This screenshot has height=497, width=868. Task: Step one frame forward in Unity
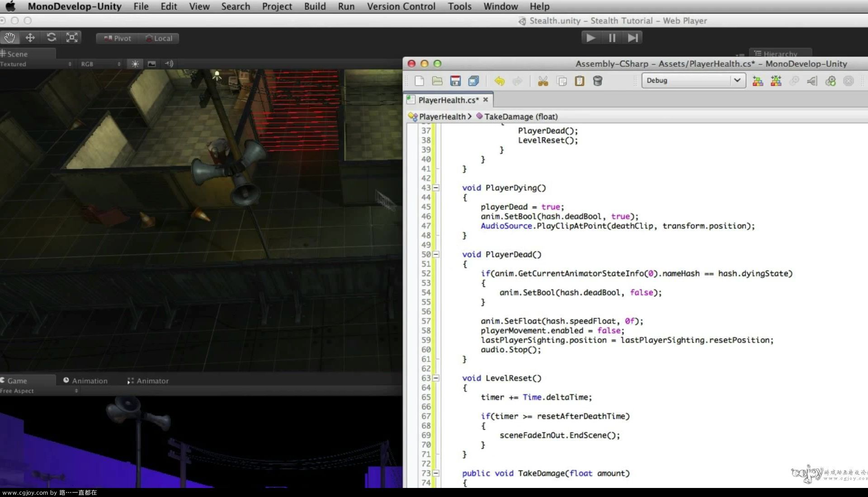coord(633,38)
